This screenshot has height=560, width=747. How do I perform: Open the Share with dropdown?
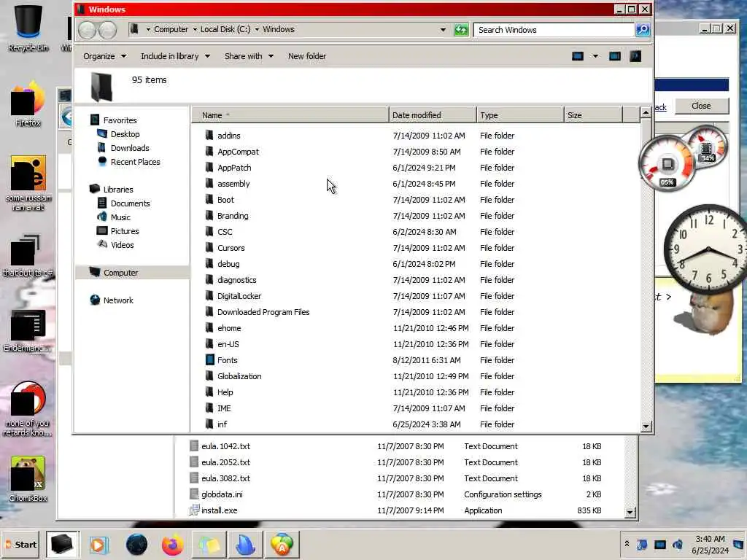[x=249, y=56]
